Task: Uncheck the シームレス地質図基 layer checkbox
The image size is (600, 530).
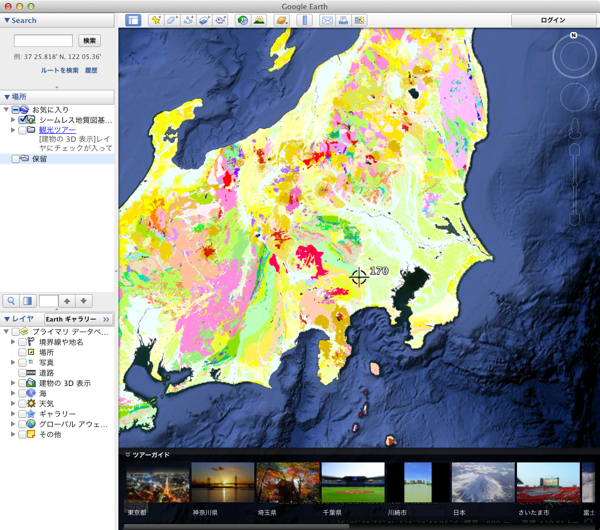Action: coord(23,120)
